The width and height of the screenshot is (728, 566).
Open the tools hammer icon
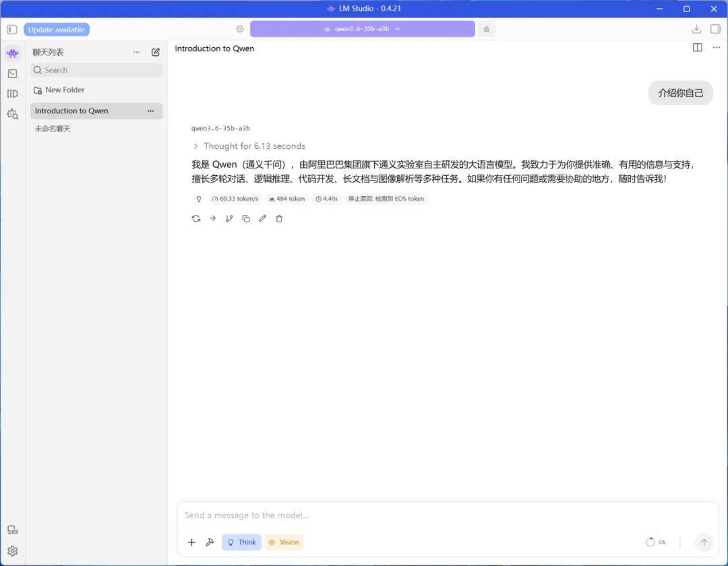pos(210,542)
